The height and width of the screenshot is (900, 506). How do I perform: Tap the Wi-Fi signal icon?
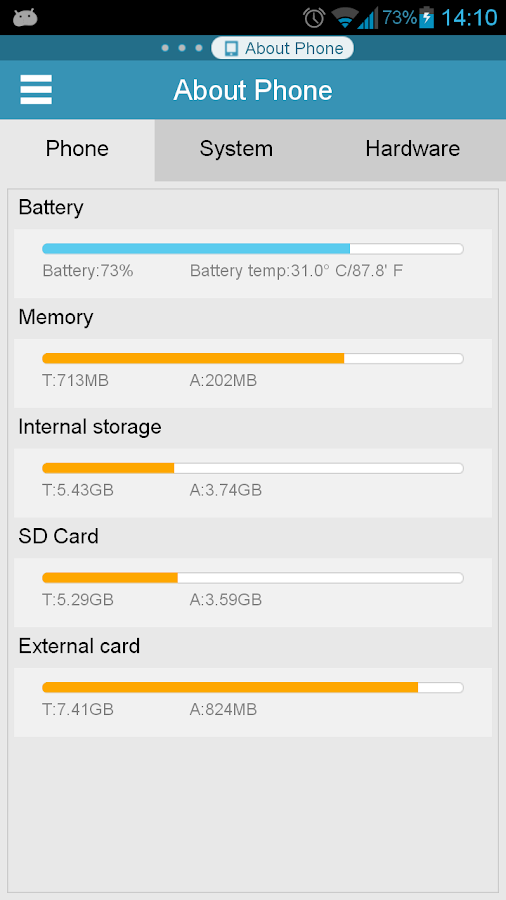click(x=345, y=18)
